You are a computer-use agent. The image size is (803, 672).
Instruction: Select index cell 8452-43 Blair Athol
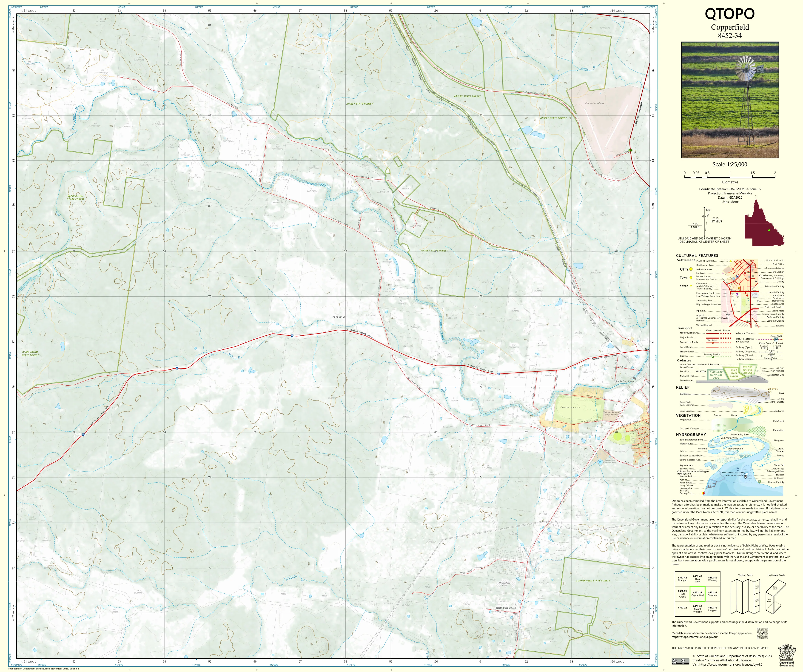697,579
